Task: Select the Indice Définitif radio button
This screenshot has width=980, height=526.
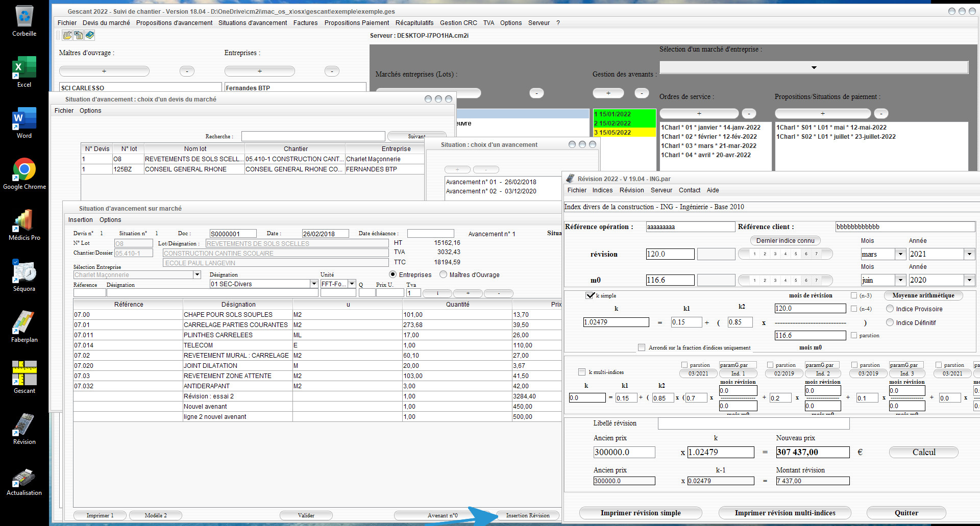Action: click(x=890, y=322)
